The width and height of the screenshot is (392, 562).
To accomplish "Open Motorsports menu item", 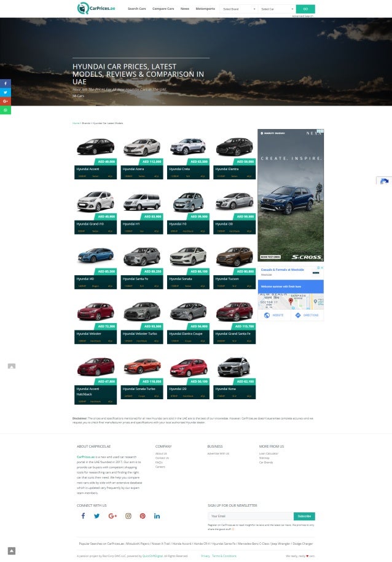I will [205, 9].
